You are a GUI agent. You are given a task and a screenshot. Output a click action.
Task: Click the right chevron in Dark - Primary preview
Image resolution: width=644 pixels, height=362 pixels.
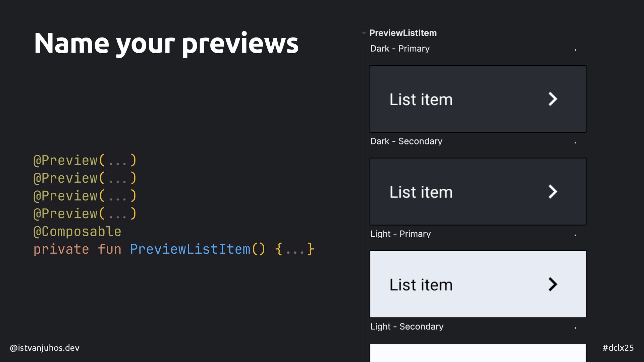point(552,99)
